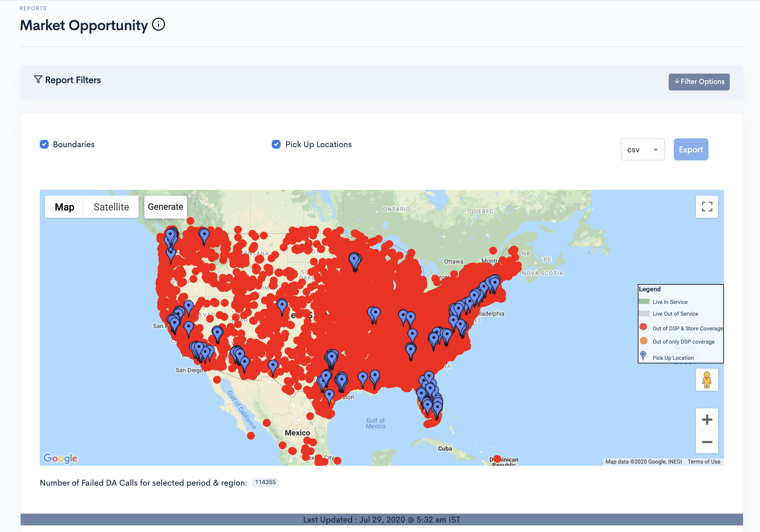
Task: Click the red Out of DSP & Store Coverage dot
Action: pyautogui.click(x=643, y=327)
